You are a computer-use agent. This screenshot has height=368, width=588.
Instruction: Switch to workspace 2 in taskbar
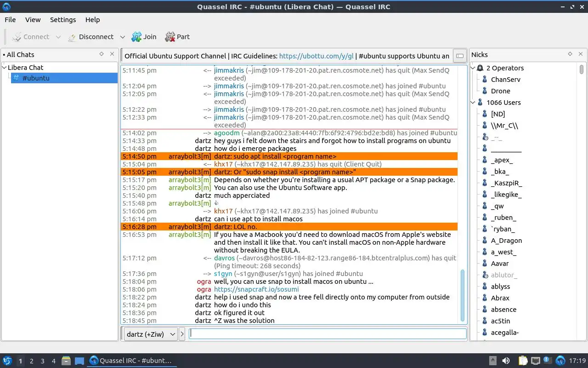pyautogui.click(x=31, y=361)
